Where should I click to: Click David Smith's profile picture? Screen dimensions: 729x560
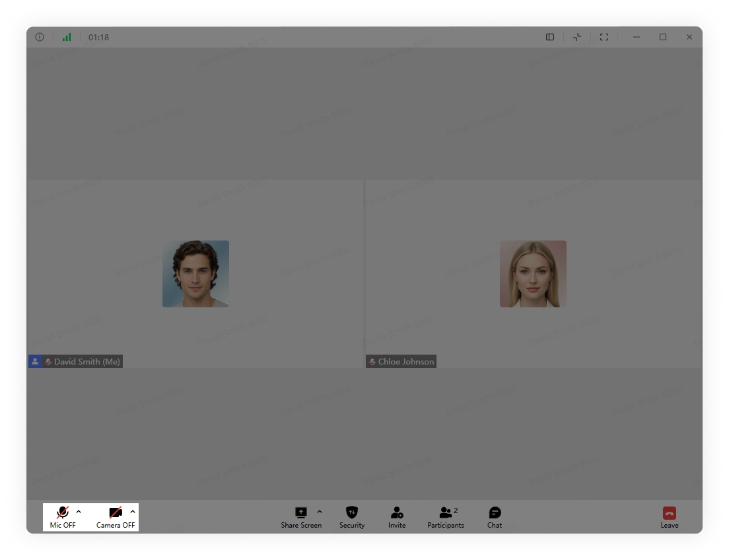(195, 273)
